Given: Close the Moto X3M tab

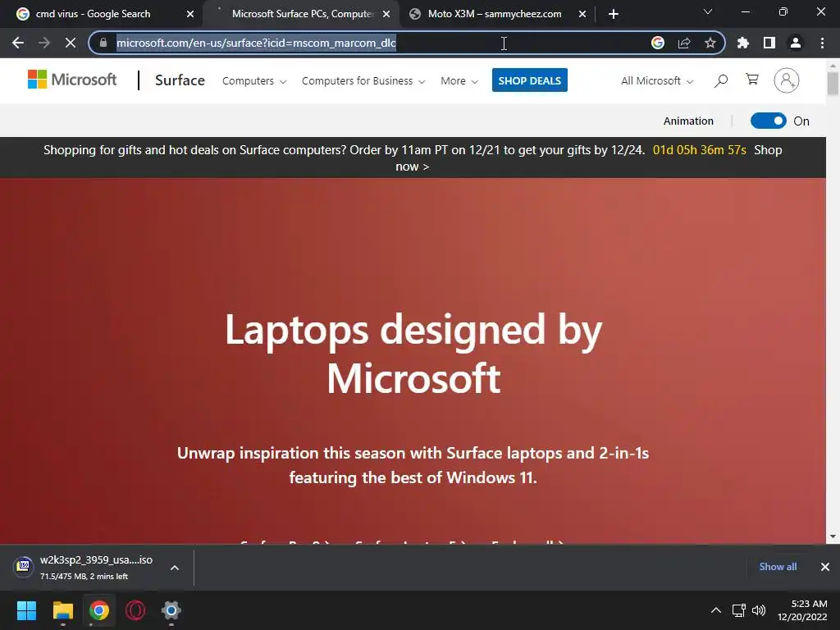Looking at the screenshot, I should click(x=582, y=14).
